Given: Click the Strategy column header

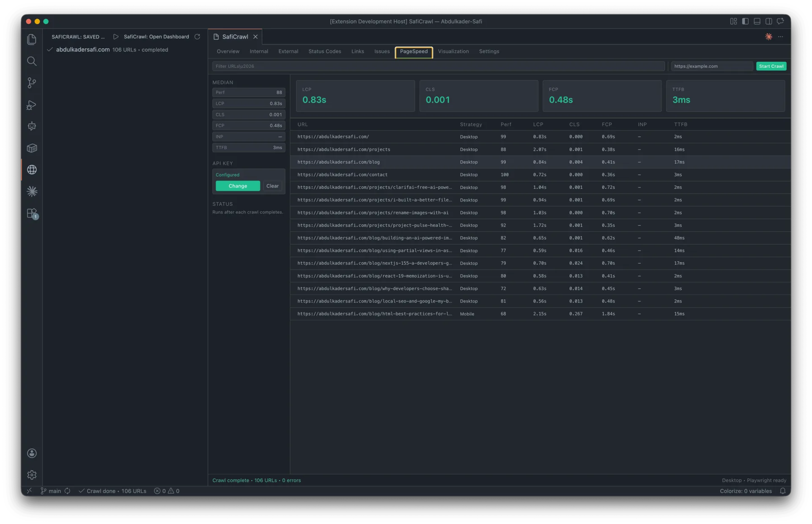Looking at the screenshot, I should pos(471,124).
